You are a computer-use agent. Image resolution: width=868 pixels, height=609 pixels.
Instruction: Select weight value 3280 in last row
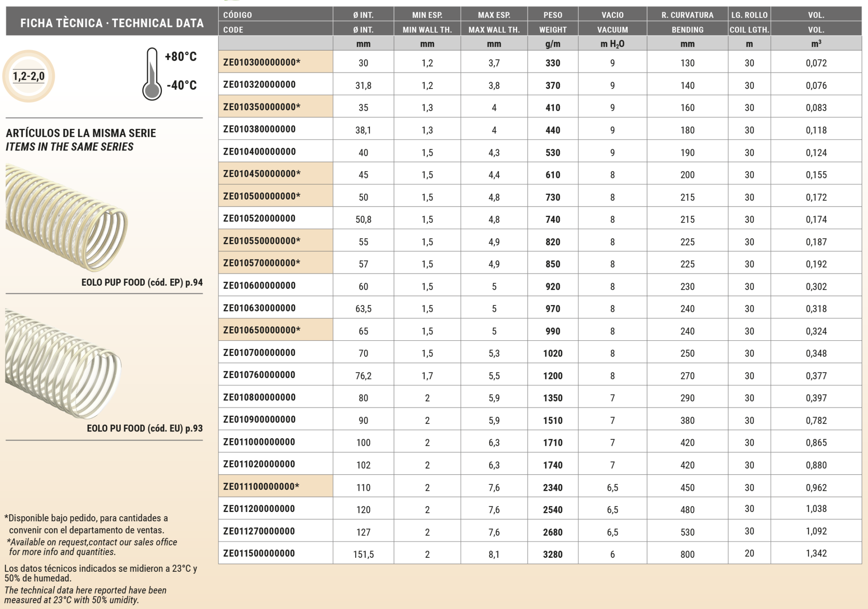(x=553, y=554)
